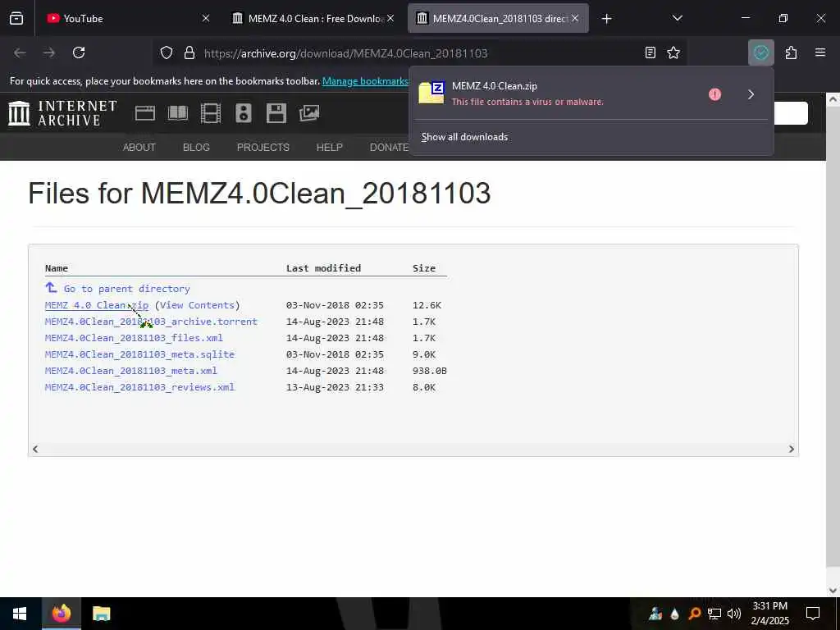This screenshot has width=840, height=630.
Task: Open the Software floppy disk icon
Action: coord(276,113)
